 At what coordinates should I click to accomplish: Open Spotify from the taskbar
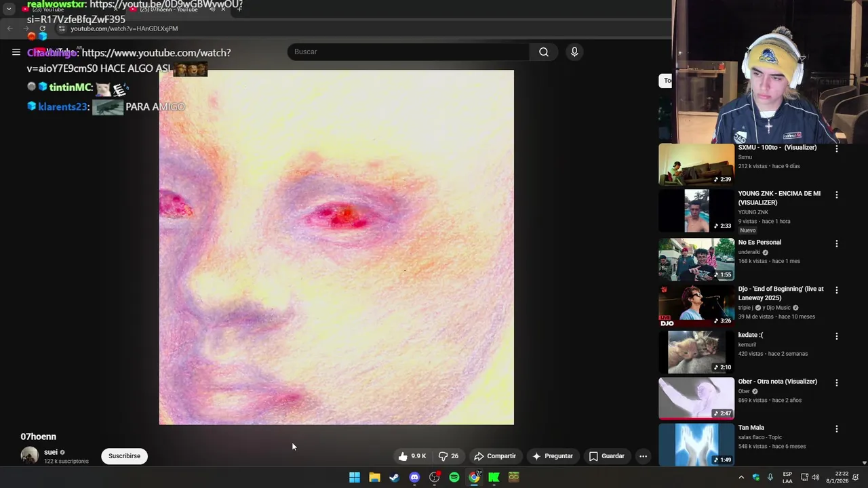(454, 477)
